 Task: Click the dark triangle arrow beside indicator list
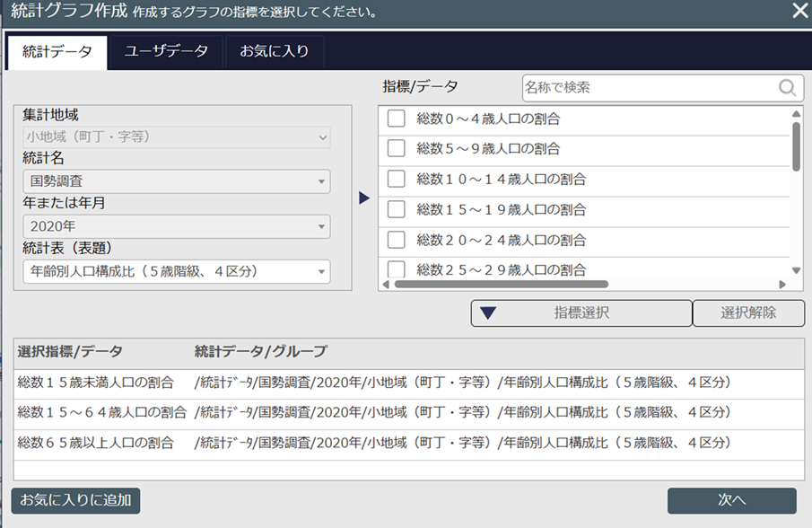[x=364, y=198]
